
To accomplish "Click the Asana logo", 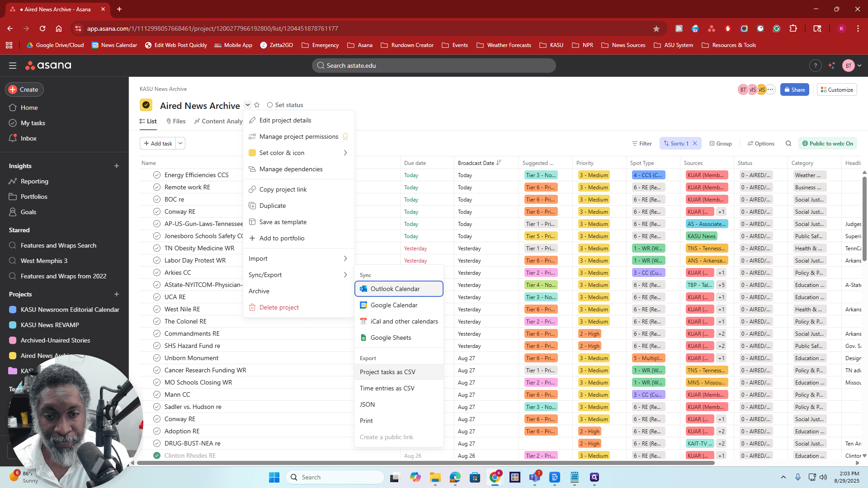I will (48, 66).
